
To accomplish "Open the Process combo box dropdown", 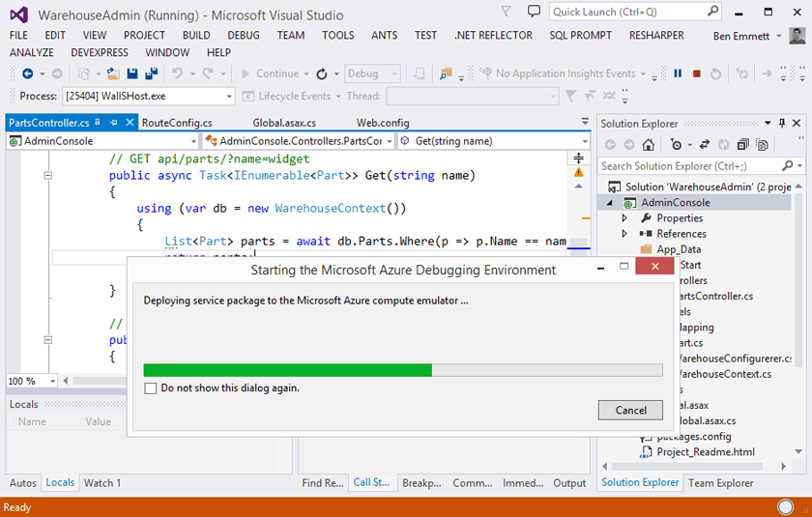I will point(228,97).
